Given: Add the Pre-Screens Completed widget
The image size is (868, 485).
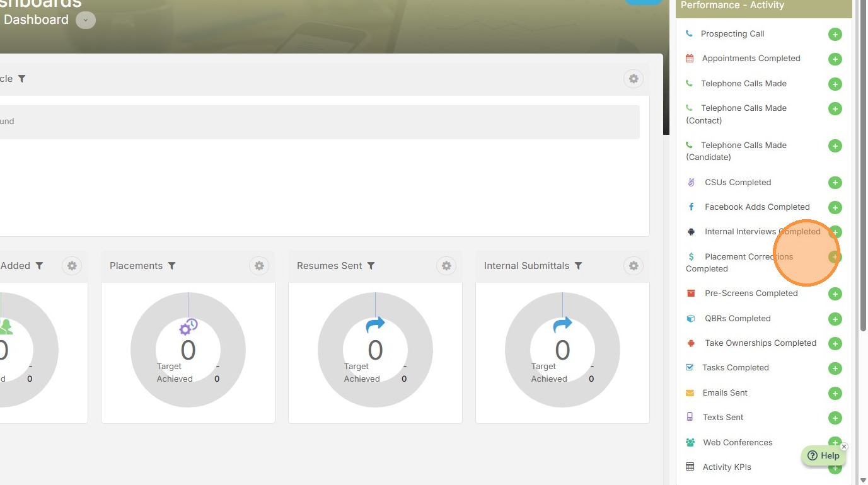Looking at the screenshot, I should click(835, 294).
